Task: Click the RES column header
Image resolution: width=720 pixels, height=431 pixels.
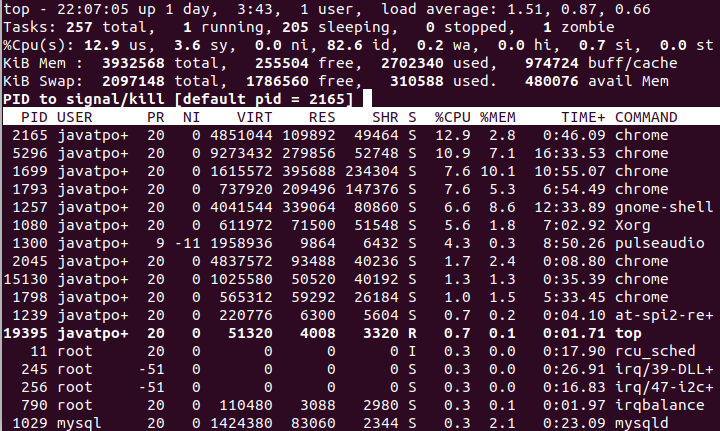Action: point(322,118)
